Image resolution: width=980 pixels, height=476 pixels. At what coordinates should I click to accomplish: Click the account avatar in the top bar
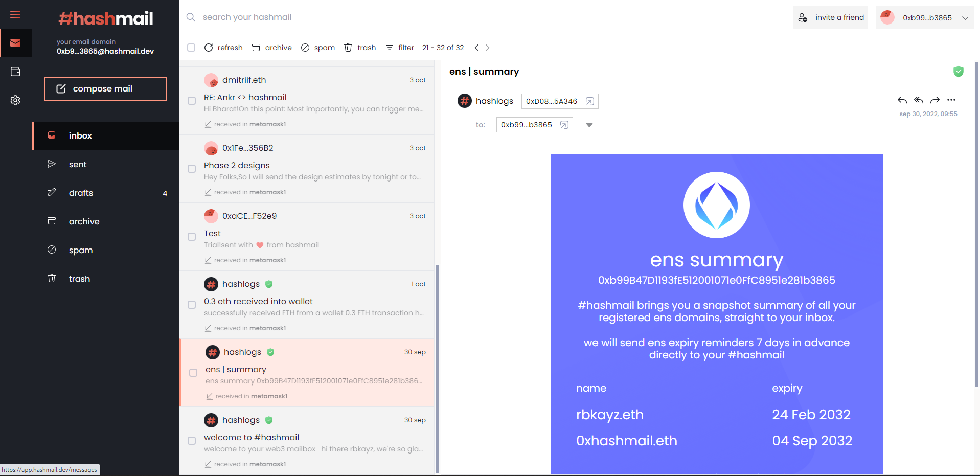coord(887,17)
